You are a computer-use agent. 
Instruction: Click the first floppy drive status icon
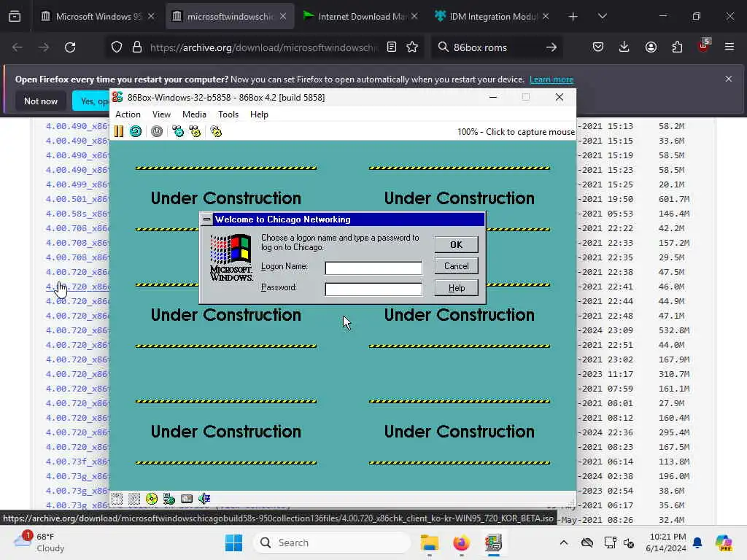[117, 499]
